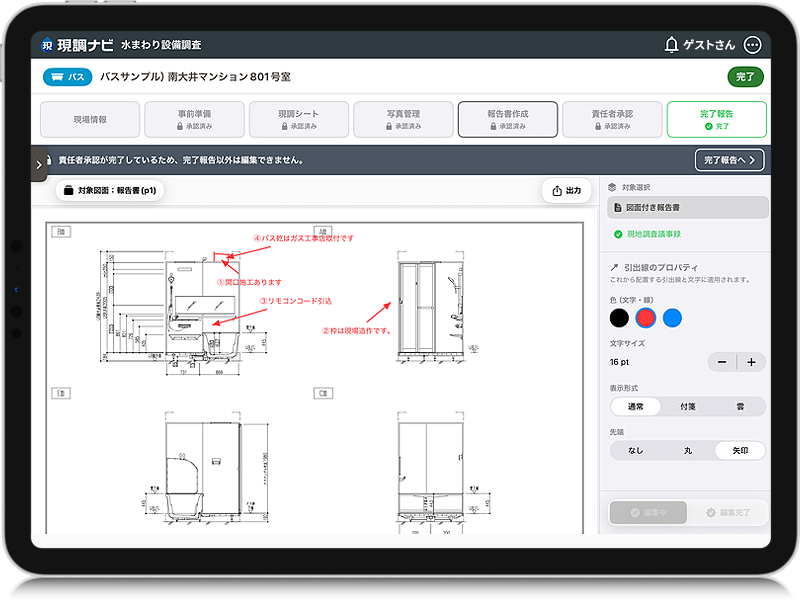Set line tip to 丸
The image size is (800, 609).
688,450
